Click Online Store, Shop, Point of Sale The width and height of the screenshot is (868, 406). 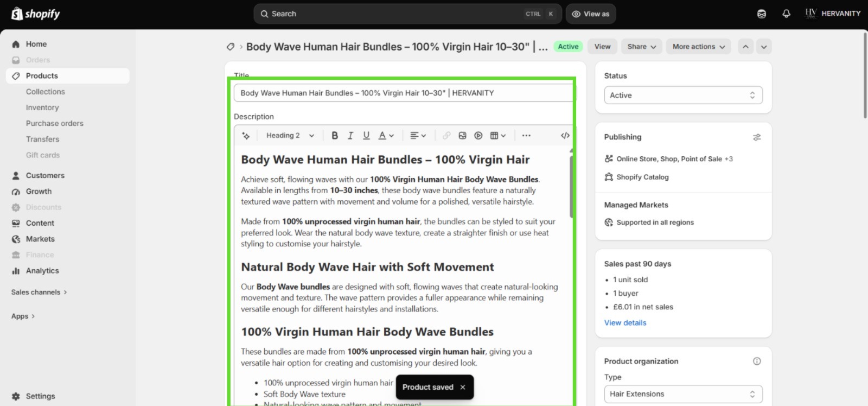tap(669, 159)
